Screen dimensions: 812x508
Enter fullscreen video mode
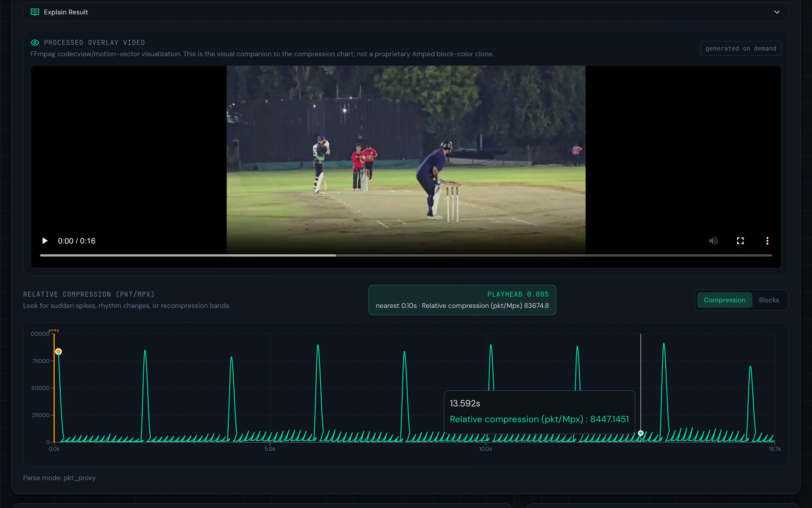740,241
